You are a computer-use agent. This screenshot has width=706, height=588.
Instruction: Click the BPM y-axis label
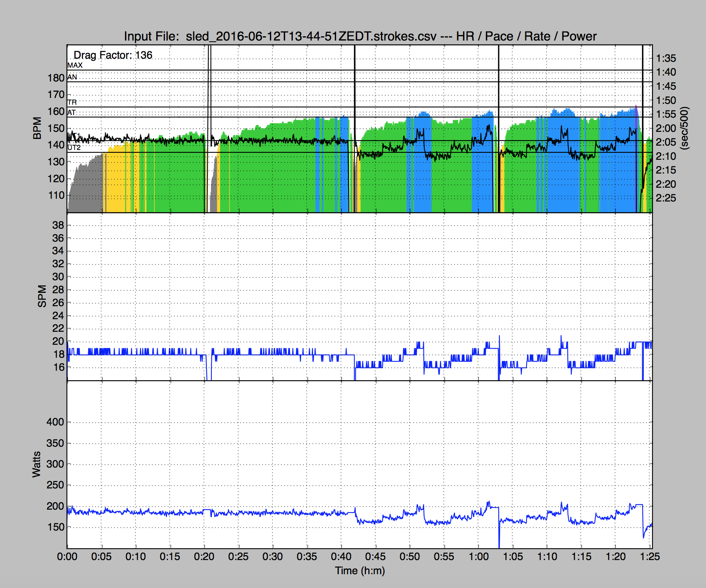pos(37,128)
